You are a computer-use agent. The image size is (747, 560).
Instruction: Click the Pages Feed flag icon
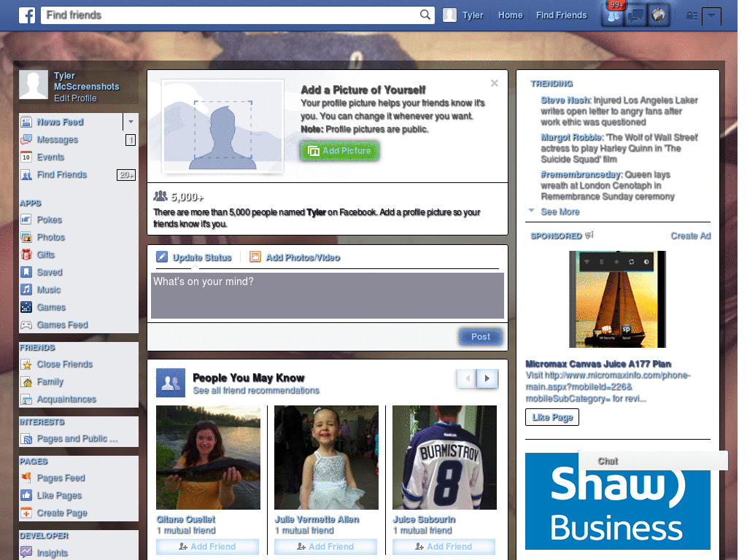click(26, 478)
